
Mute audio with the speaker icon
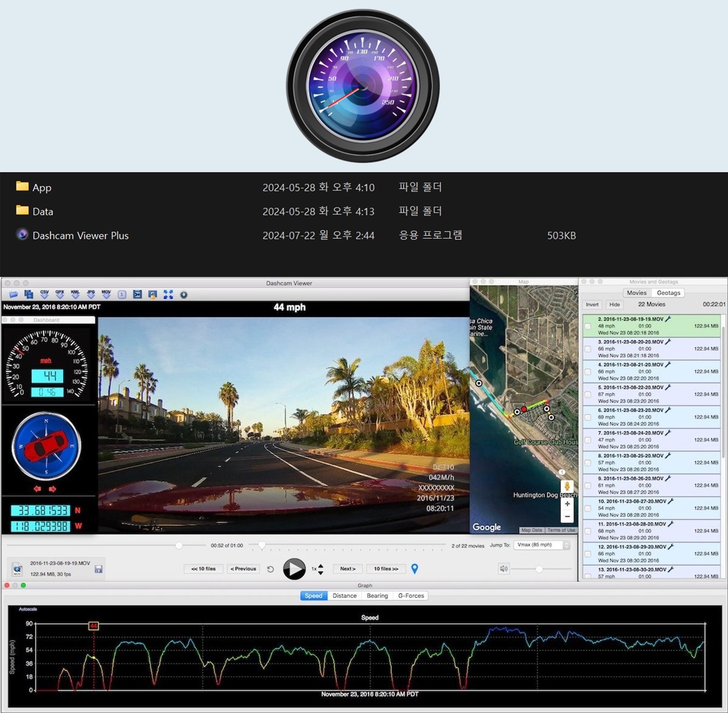point(504,569)
